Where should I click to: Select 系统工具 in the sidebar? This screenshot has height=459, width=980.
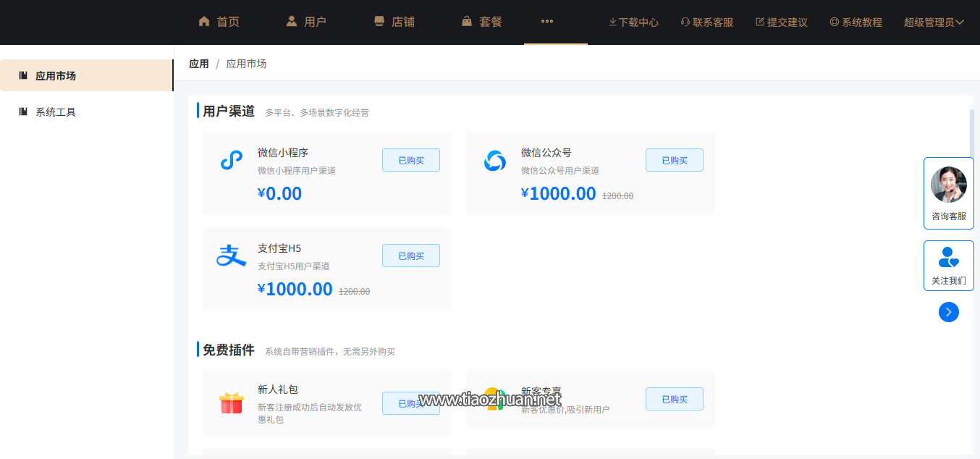56,112
